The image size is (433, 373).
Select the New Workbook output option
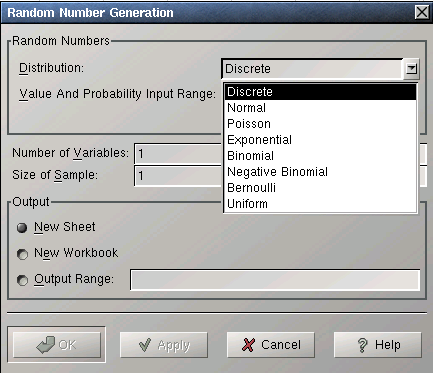tap(22, 254)
